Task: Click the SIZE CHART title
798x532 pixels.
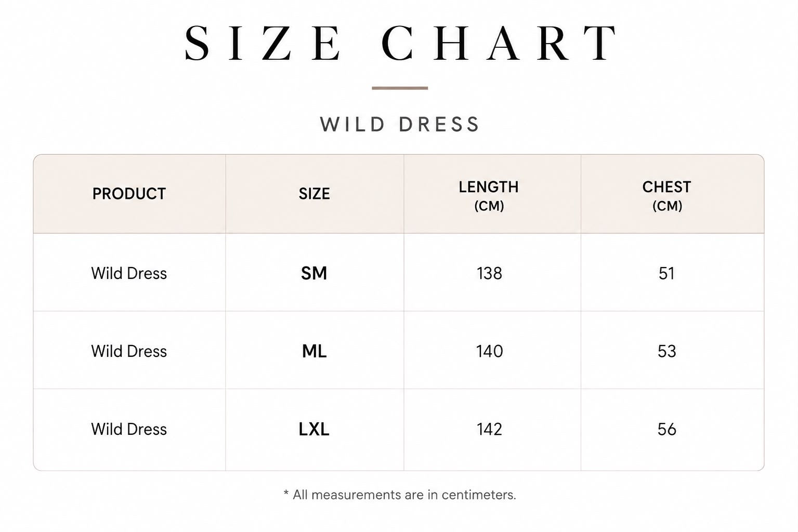Action: point(400,43)
